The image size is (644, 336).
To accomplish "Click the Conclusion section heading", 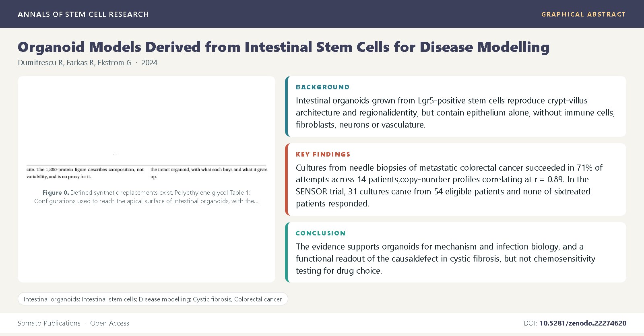I will pyautogui.click(x=321, y=233).
